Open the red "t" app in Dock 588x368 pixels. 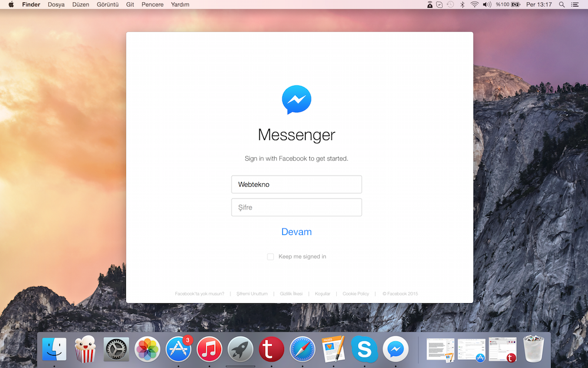pos(272,349)
